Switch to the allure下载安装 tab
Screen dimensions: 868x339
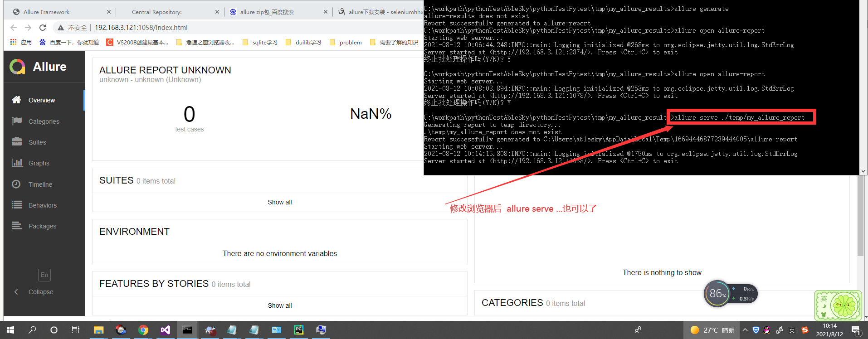[379, 12]
